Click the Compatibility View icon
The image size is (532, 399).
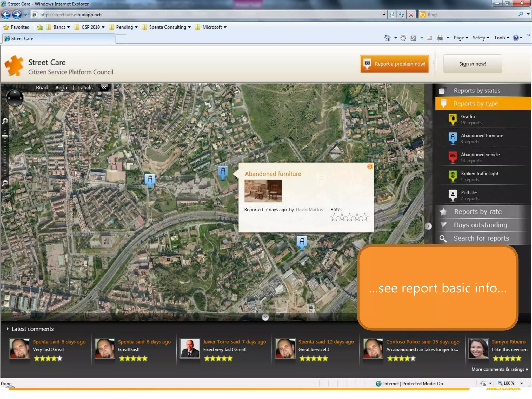coord(392,15)
